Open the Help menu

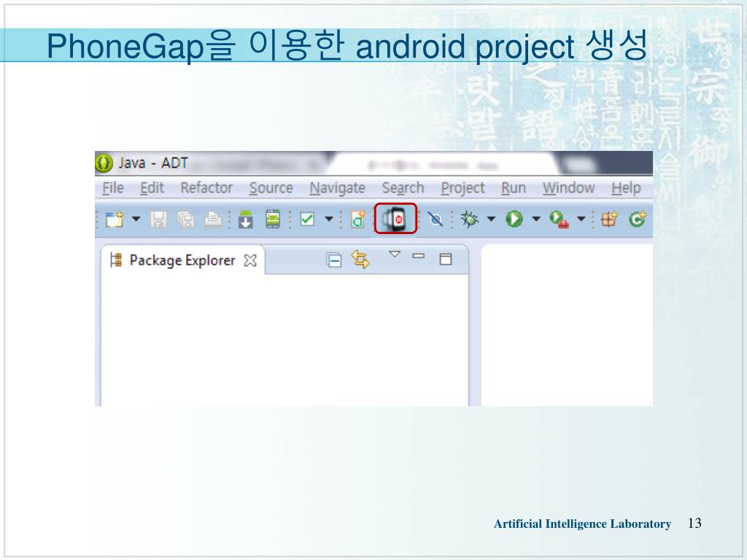(626, 188)
